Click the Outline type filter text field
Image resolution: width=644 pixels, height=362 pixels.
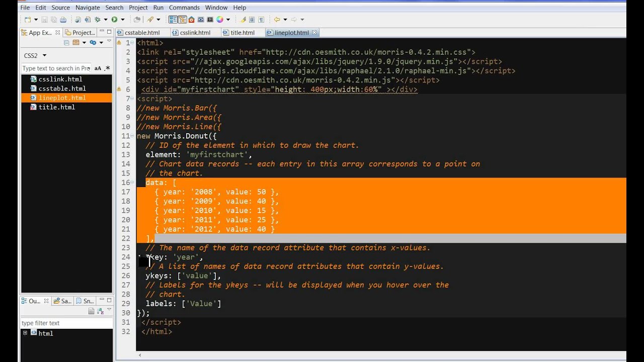66,323
